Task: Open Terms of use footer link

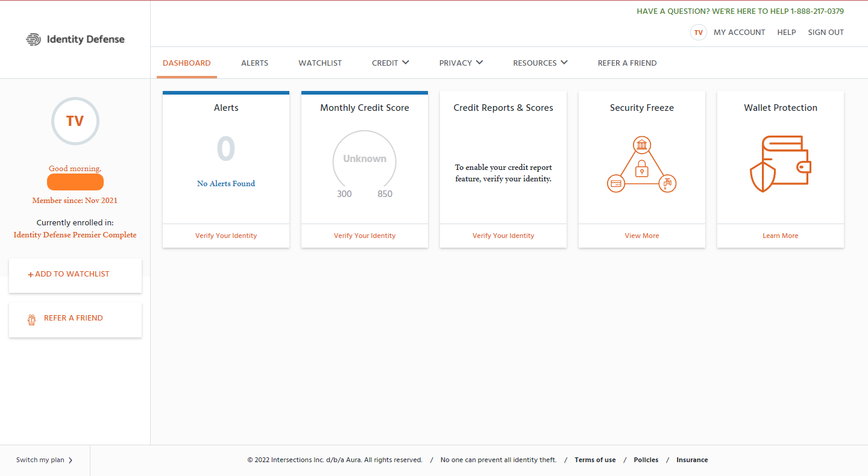Action: click(595, 460)
